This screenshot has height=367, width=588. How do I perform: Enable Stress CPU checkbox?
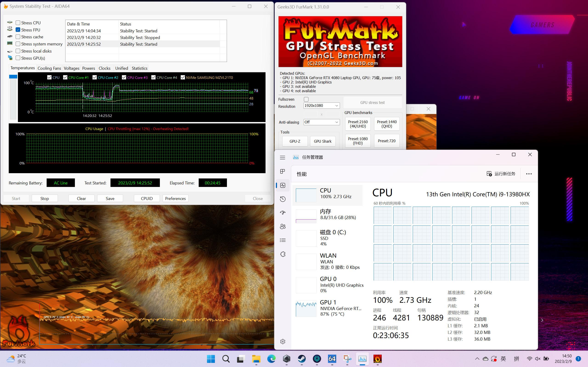tap(18, 23)
